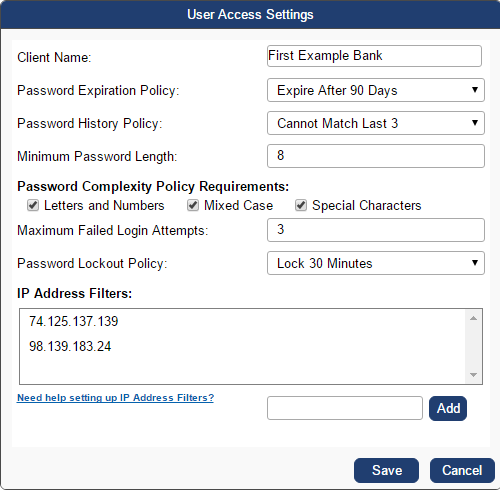Screen dimensions: 500x491
Task: Click the IP list scroll down arrow
Action: point(473,375)
